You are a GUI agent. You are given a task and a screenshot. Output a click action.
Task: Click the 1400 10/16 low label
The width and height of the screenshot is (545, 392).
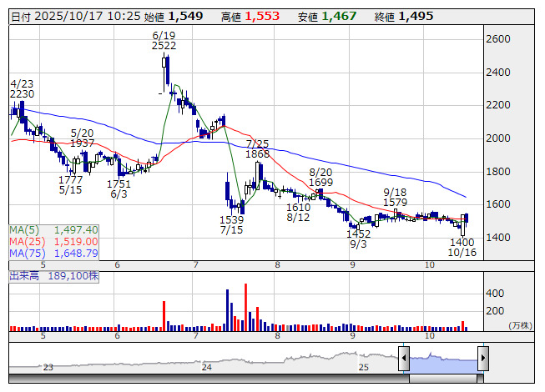point(462,247)
